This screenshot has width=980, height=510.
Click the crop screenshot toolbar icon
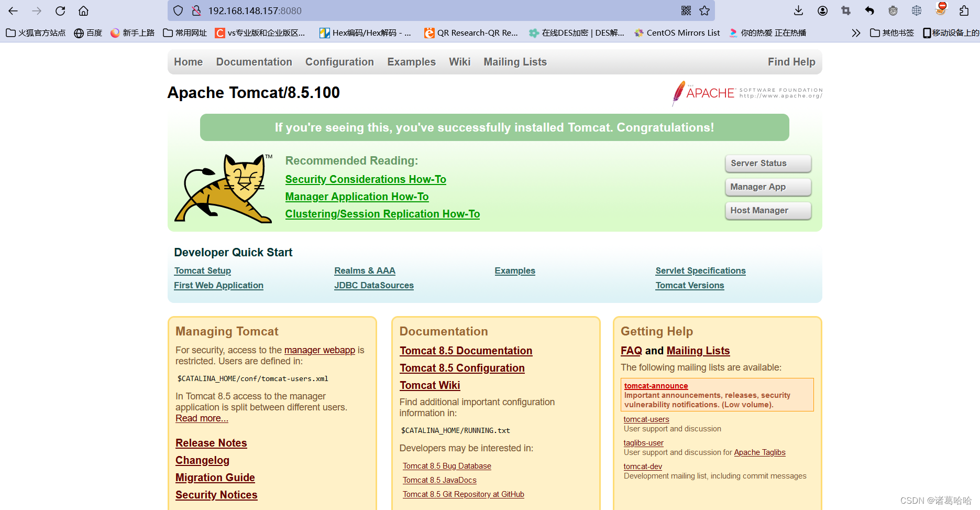(x=846, y=10)
